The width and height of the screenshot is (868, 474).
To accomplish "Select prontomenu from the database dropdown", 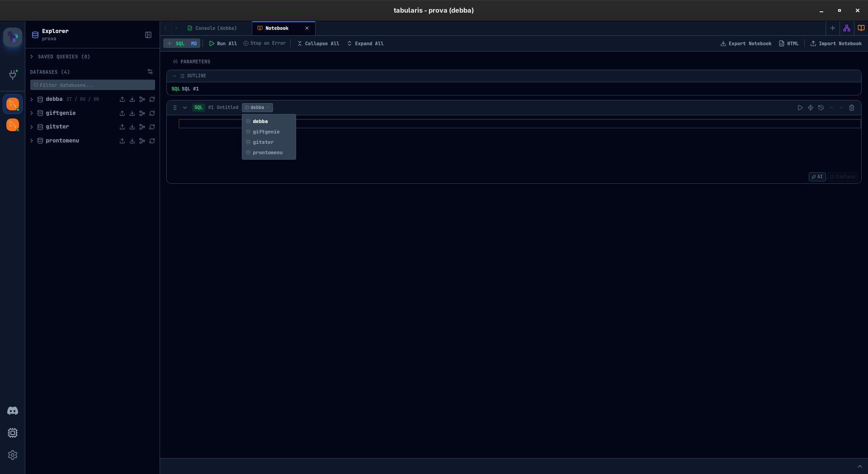I will pos(268,152).
